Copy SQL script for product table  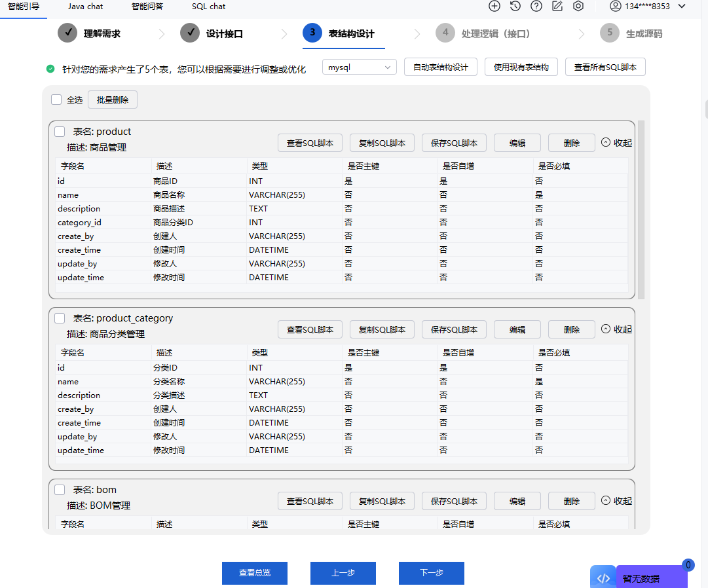click(382, 143)
